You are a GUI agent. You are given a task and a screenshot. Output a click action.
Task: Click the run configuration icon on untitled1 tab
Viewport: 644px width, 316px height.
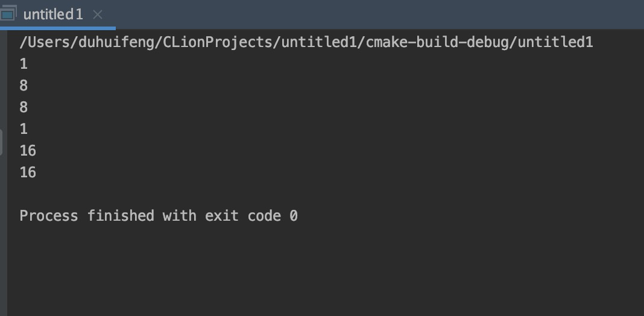pyautogui.click(x=8, y=14)
